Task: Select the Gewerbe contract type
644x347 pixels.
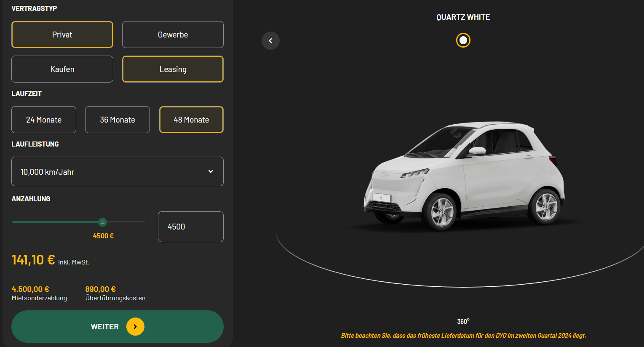Action: (173, 35)
